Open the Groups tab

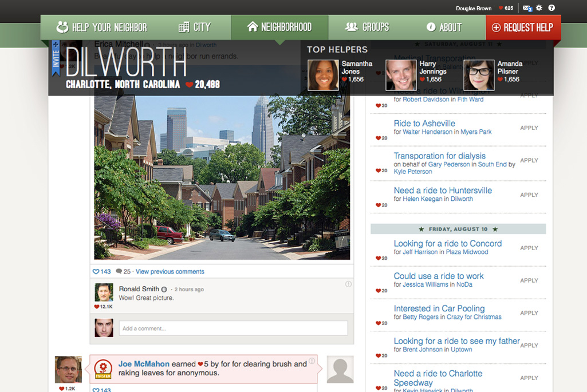click(x=367, y=27)
